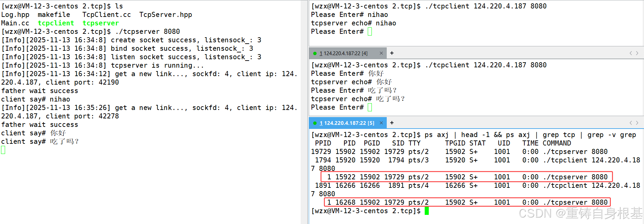644x224 pixels.
Task: Click 'Please Enter# nihao' in top-right terminal
Action: point(349,15)
